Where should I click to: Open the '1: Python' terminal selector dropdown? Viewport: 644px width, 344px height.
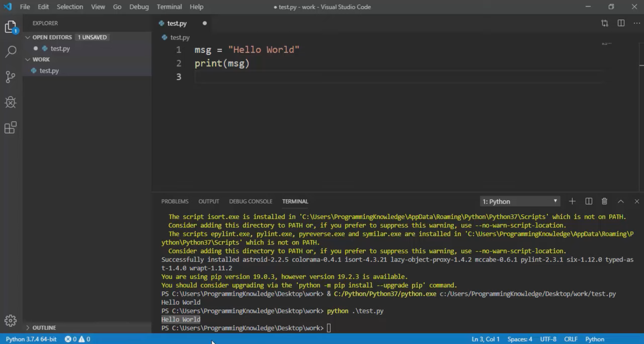click(x=520, y=201)
